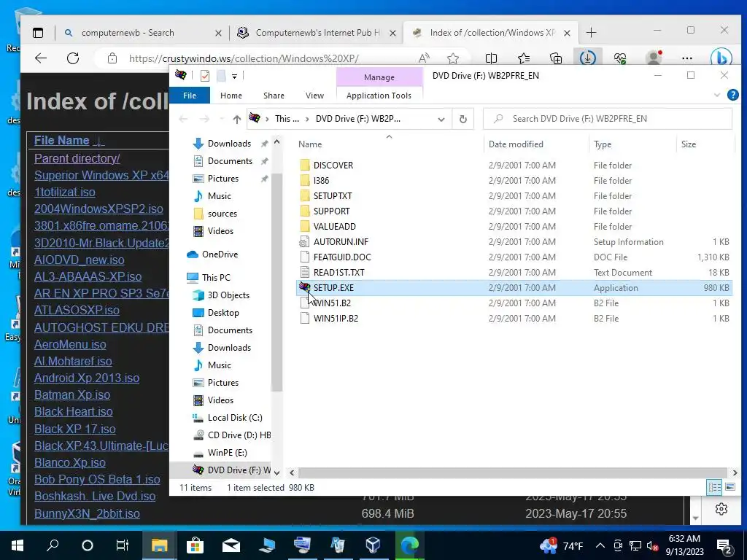
Task: Select READ1ST.TXT file
Action: pos(338,273)
